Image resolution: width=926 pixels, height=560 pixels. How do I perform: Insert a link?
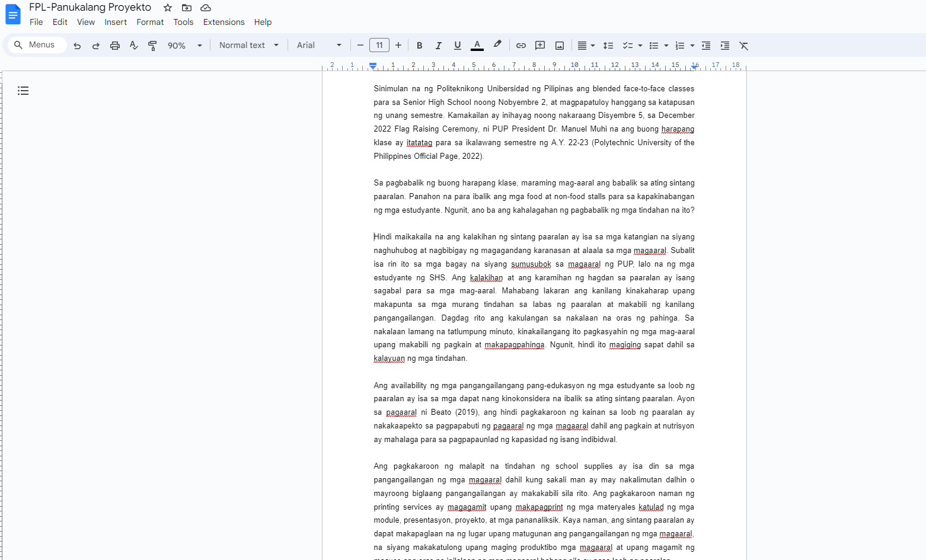click(x=521, y=46)
